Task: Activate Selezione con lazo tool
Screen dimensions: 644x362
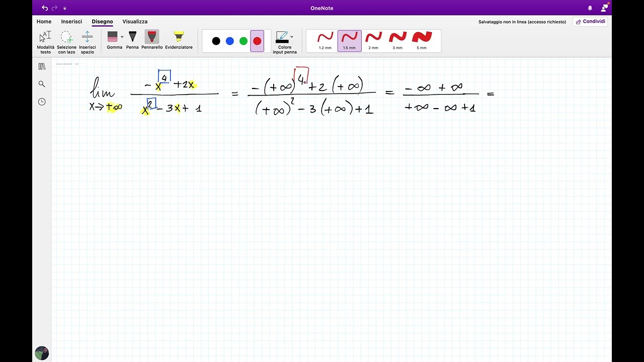Action: (x=66, y=42)
